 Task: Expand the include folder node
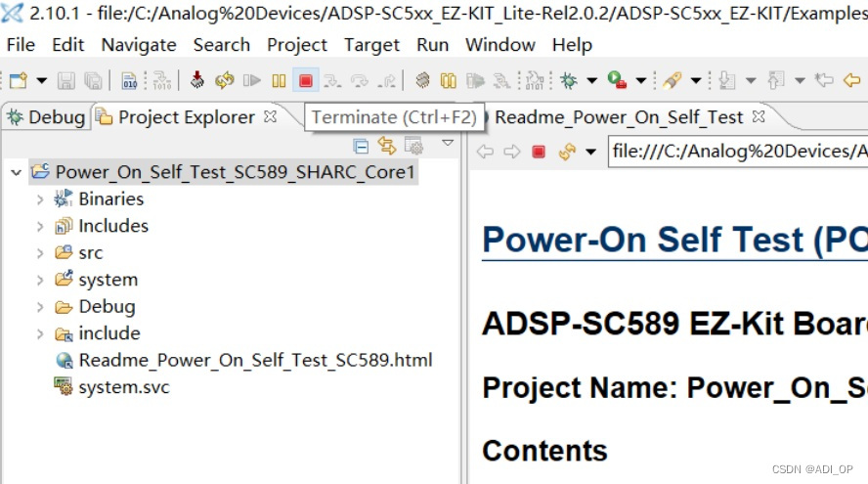coord(40,334)
